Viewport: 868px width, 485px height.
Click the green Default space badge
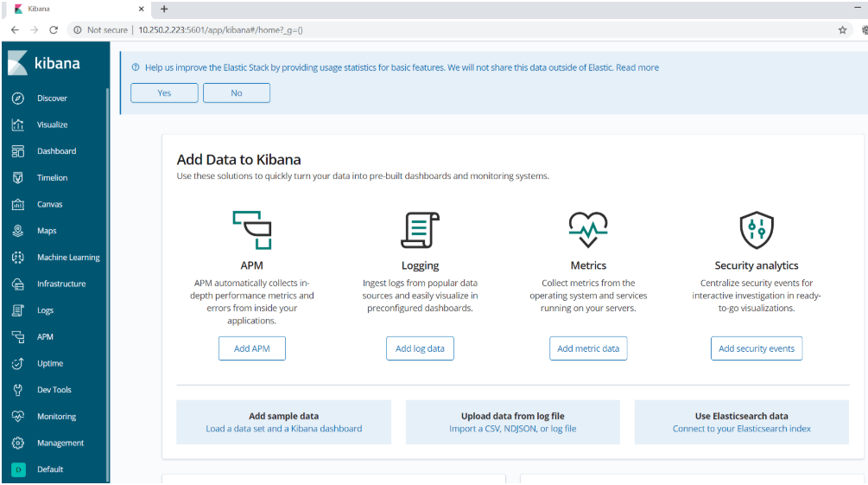tap(18, 469)
